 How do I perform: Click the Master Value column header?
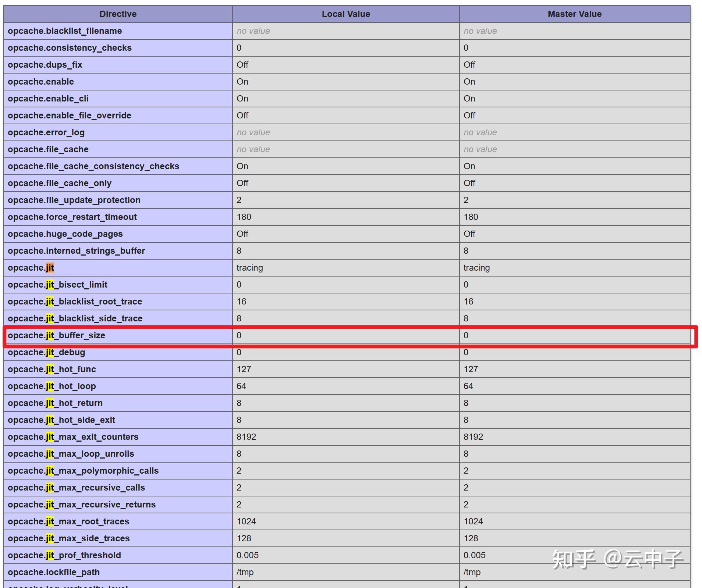(574, 14)
